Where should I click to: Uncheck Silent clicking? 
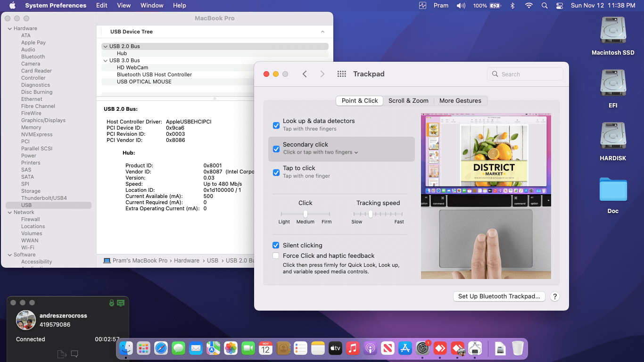point(276,245)
